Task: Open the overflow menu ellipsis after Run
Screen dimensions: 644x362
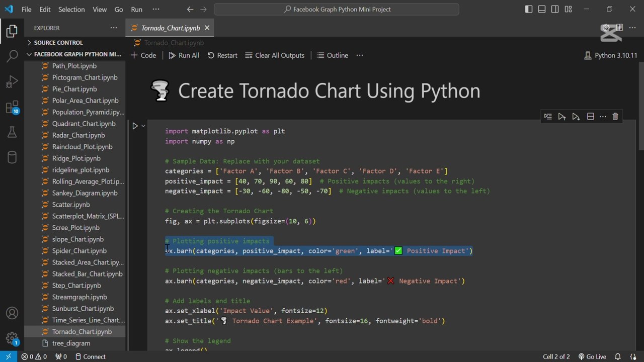Action: 156,9
